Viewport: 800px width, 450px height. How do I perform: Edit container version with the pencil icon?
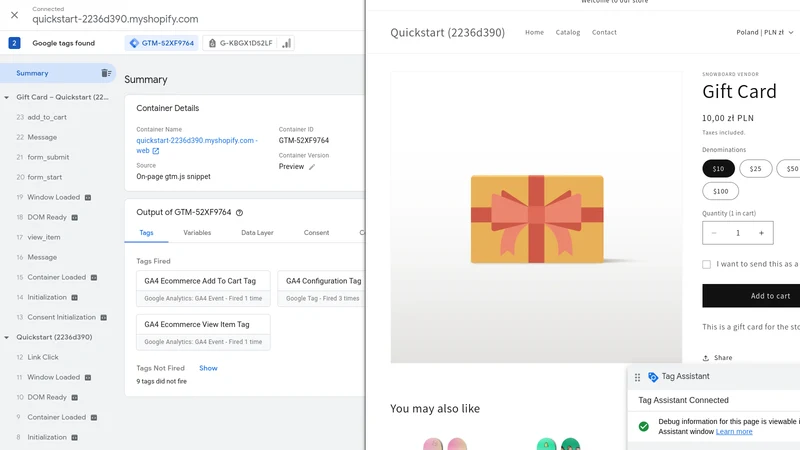(x=312, y=167)
